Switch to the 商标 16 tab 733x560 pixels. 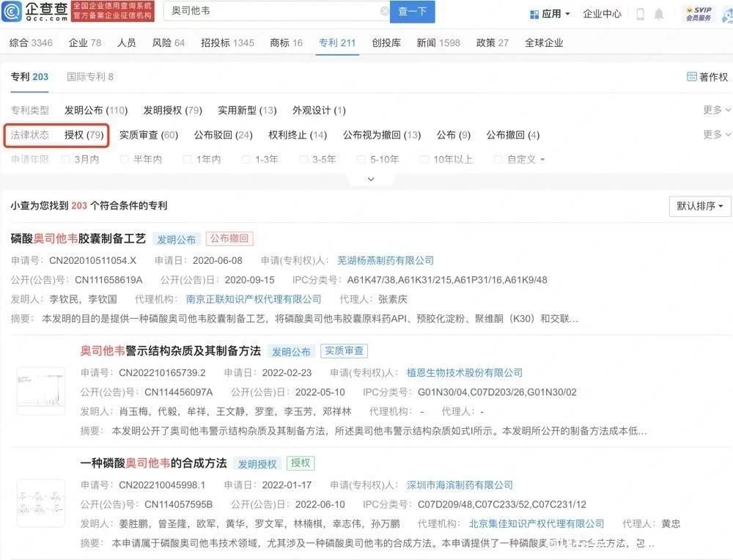coord(286,43)
